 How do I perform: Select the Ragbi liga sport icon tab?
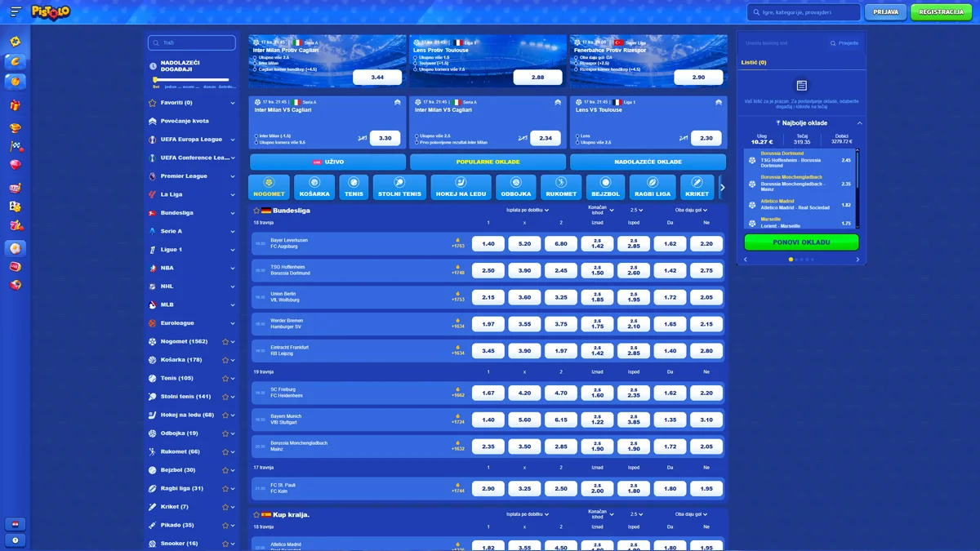click(653, 187)
